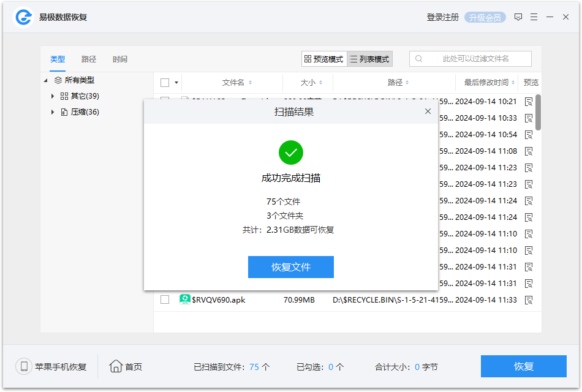The width and height of the screenshot is (582, 392).
Task: Click the green APK file icon for $RVQV690.apk
Action: click(185, 300)
